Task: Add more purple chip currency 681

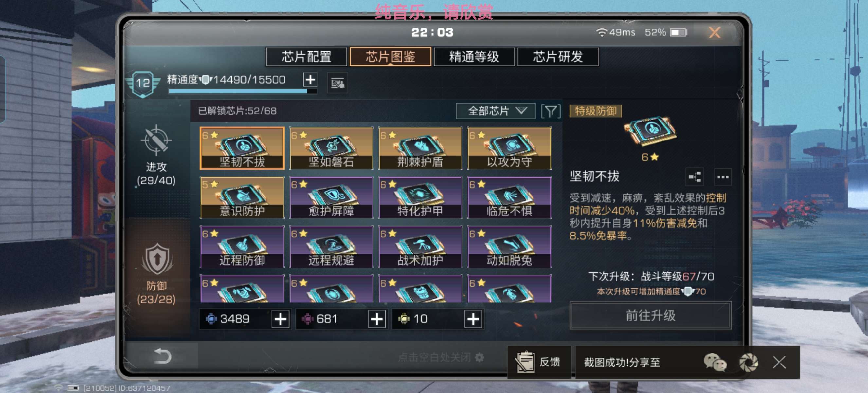Action: pos(377,319)
